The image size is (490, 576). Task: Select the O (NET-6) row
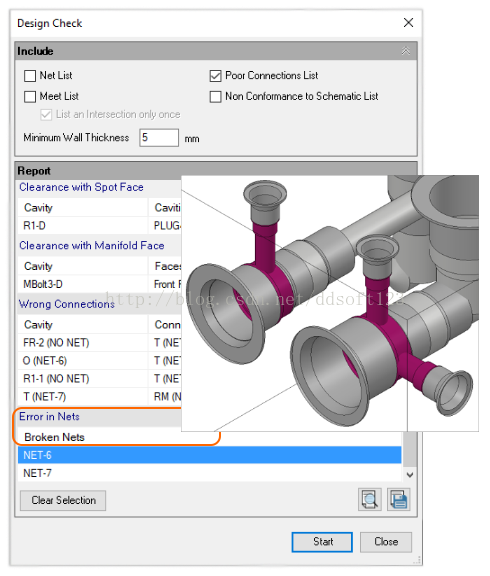(99, 360)
